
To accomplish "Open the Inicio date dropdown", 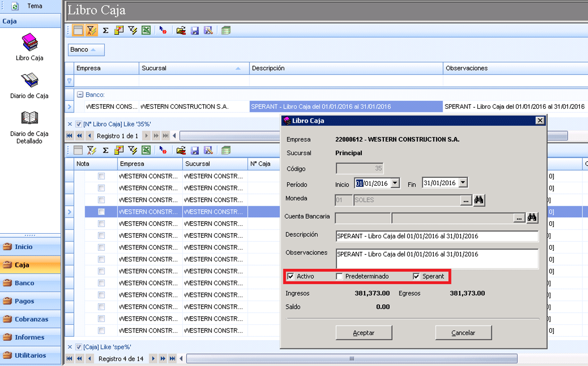I will 395,183.
